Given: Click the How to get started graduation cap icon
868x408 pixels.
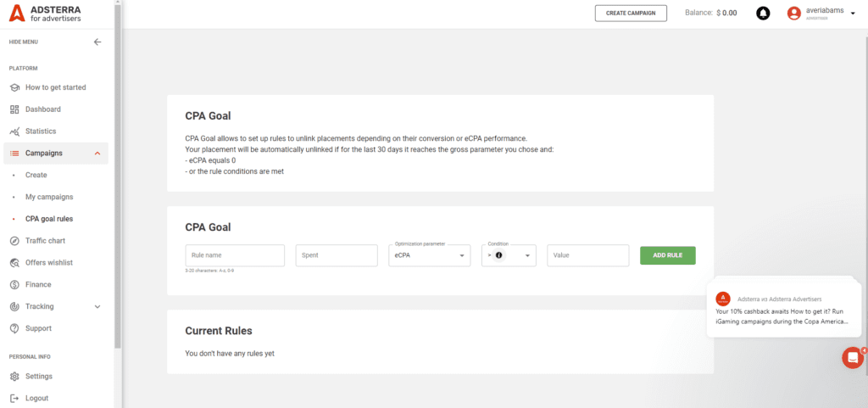Looking at the screenshot, I should coord(15,87).
